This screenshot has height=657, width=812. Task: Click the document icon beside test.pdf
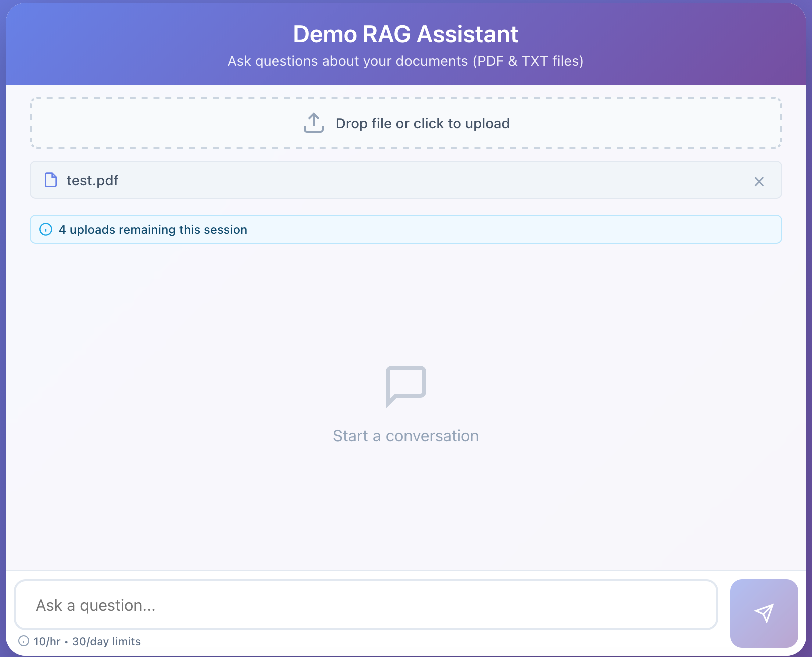[x=51, y=180]
